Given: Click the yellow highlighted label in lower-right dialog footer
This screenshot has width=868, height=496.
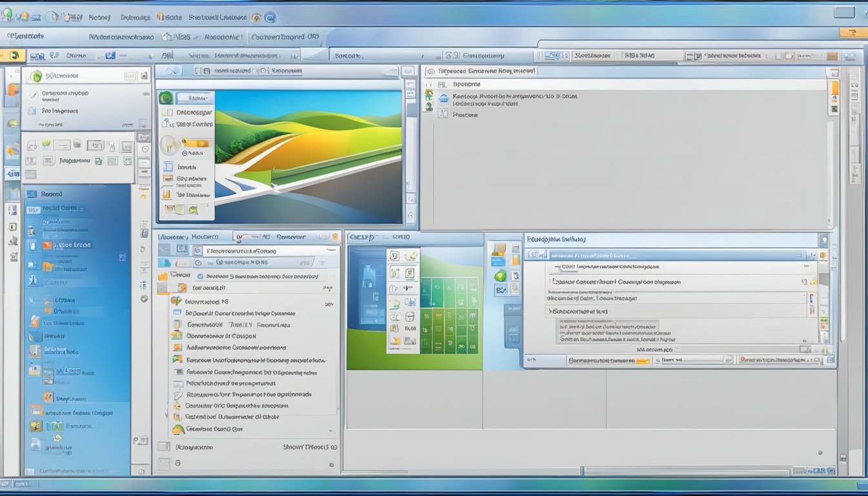Looking at the screenshot, I should pyautogui.click(x=643, y=361).
